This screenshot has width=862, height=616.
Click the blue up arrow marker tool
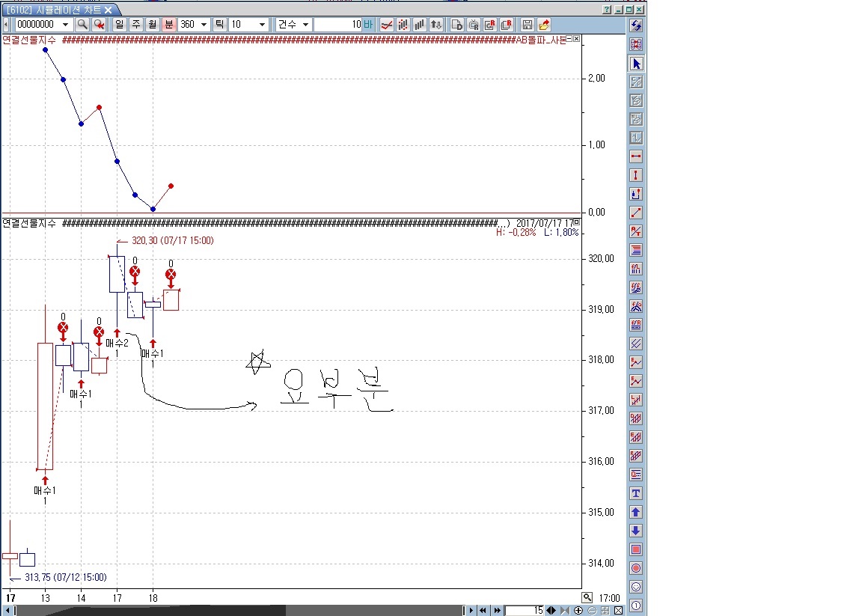pyautogui.click(x=636, y=512)
